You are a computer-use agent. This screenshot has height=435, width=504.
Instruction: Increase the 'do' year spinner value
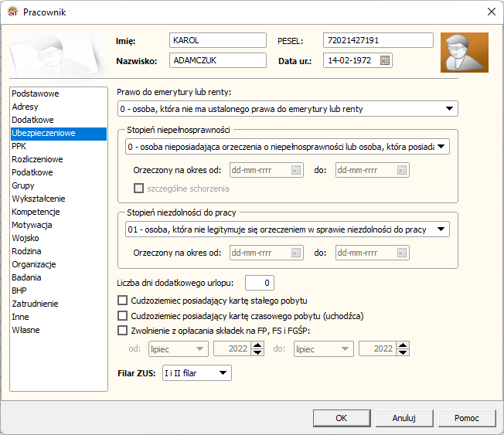click(x=403, y=345)
